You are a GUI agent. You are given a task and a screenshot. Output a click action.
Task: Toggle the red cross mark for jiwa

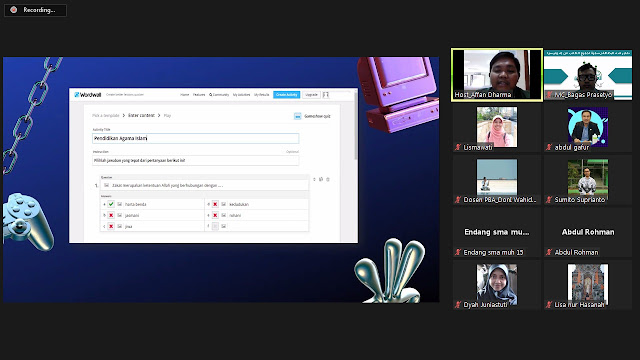[x=111, y=226]
